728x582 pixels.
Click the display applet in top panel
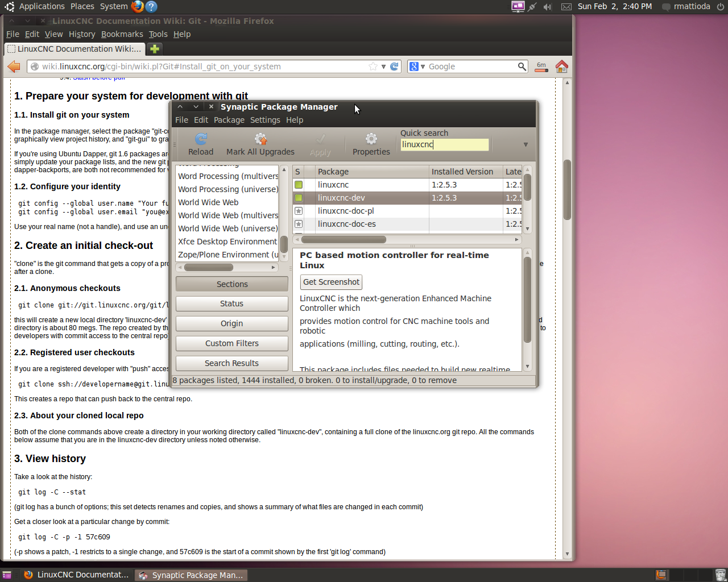[518, 6]
